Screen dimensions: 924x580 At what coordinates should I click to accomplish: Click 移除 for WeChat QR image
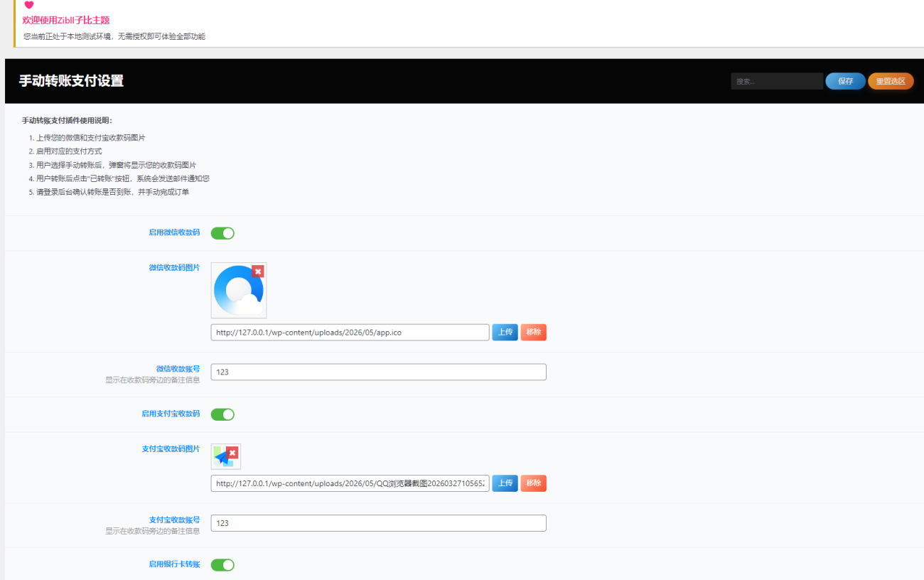pos(533,333)
